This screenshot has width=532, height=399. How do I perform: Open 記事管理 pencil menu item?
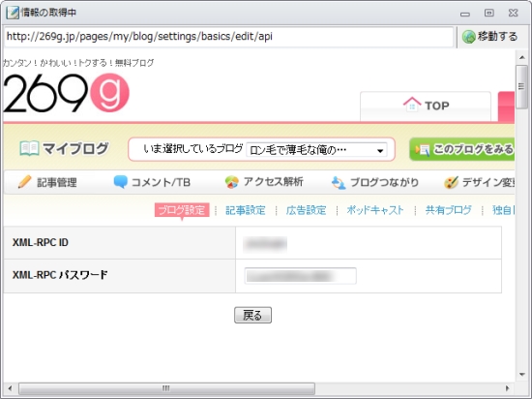pos(47,182)
